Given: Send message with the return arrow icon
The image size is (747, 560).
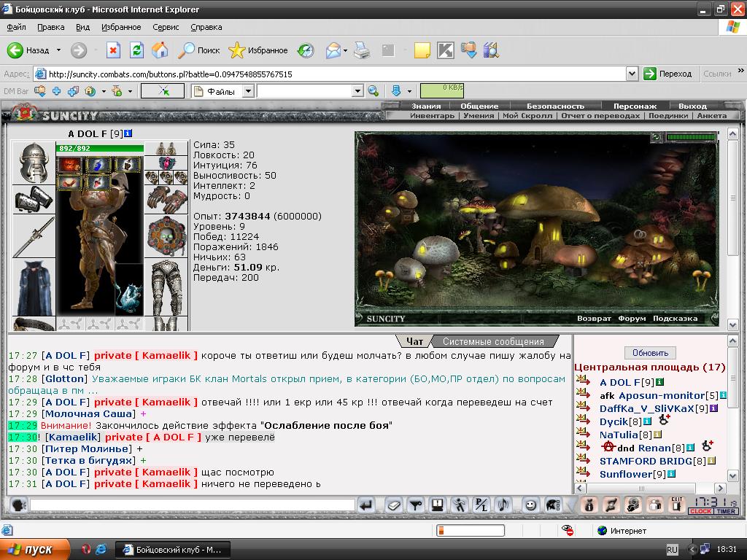Looking at the screenshot, I should pyautogui.click(x=366, y=505).
